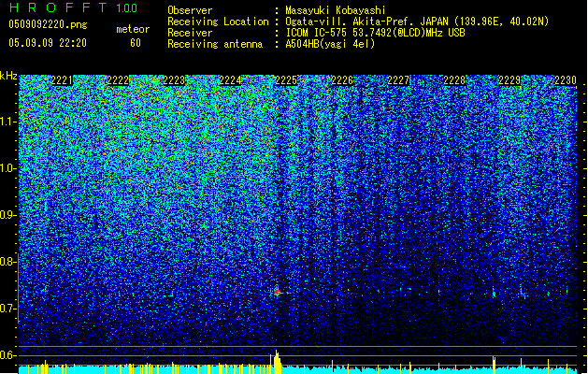
Task: Click the 0.9 kHz axis label
Action: pos(7,215)
